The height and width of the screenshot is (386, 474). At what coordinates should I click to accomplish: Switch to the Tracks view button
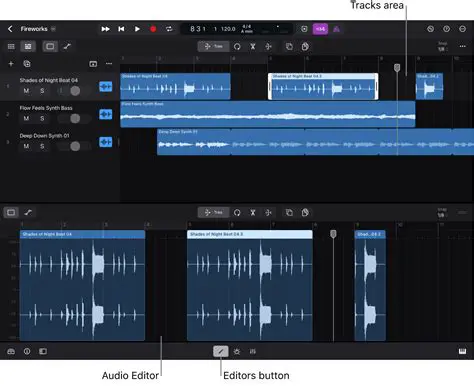click(28, 46)
